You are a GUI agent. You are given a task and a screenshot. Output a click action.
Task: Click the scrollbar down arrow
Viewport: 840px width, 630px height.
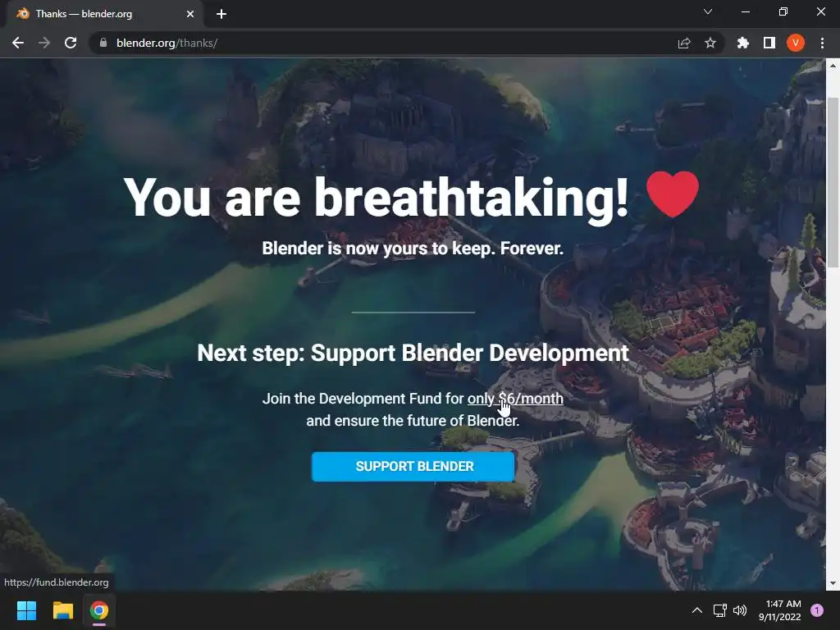(833, 583)
